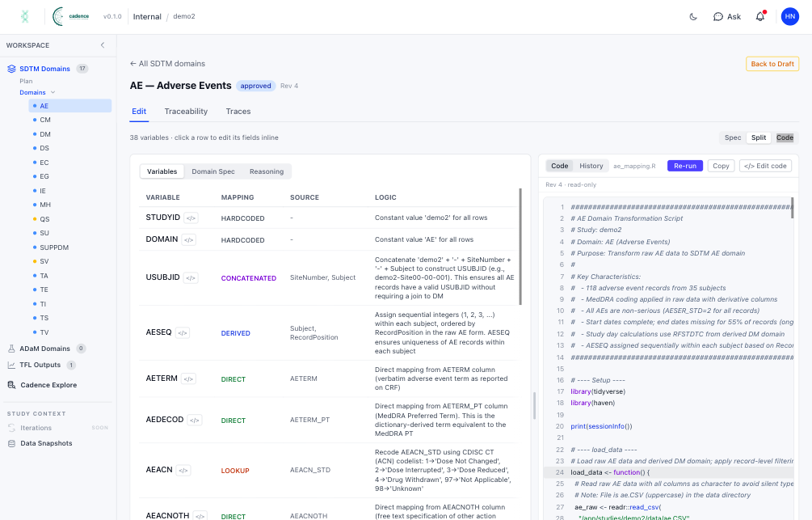Select EG domain in sidebar

click(70, 176)
